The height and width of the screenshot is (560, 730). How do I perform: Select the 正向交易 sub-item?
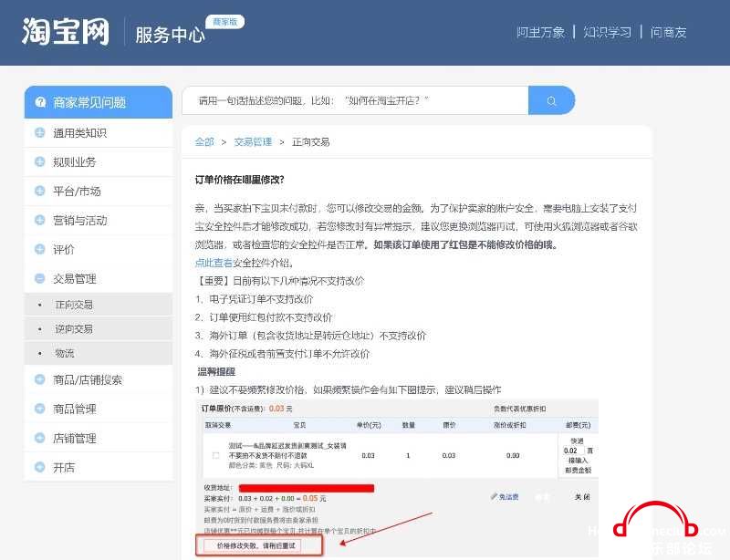tap(99, 305)
